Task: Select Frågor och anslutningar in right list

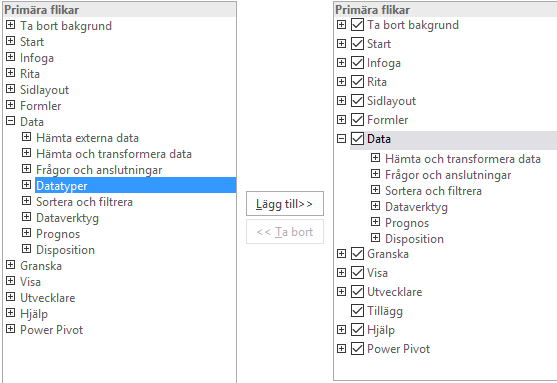Action: (x=448, y=175)
